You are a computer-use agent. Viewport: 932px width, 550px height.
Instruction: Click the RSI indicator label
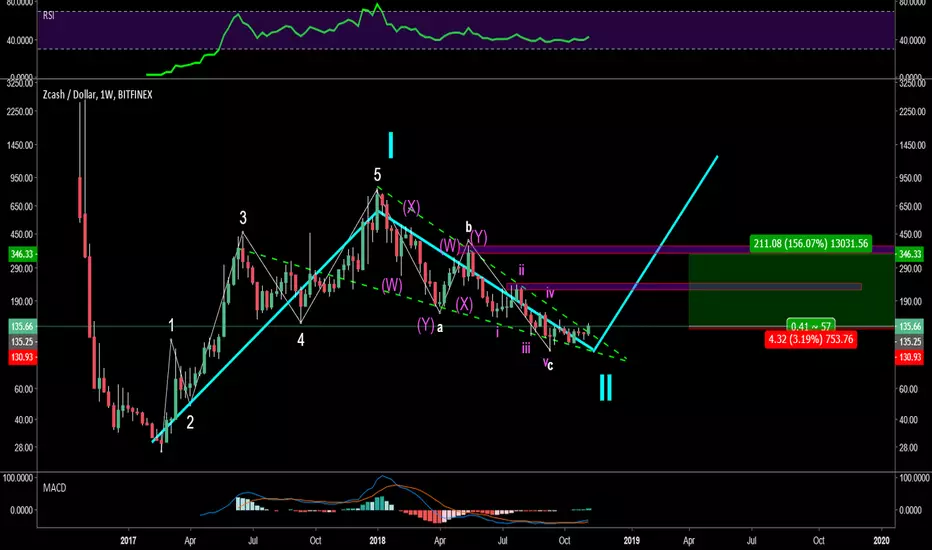[x=49, y=15]
